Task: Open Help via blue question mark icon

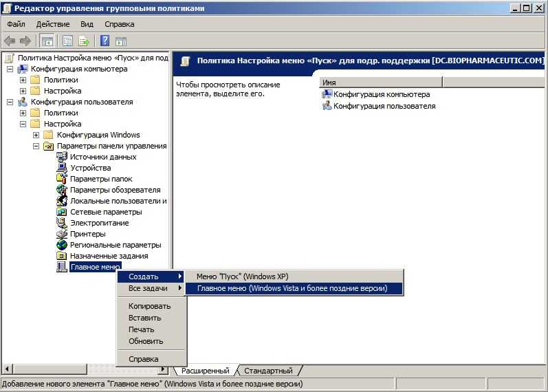Action: 105,41
